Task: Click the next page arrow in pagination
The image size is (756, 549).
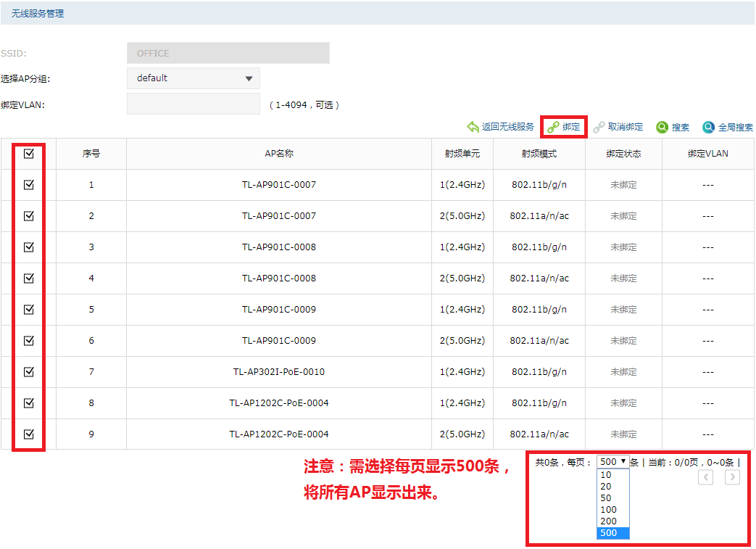Action: click(x=732, y=477)
